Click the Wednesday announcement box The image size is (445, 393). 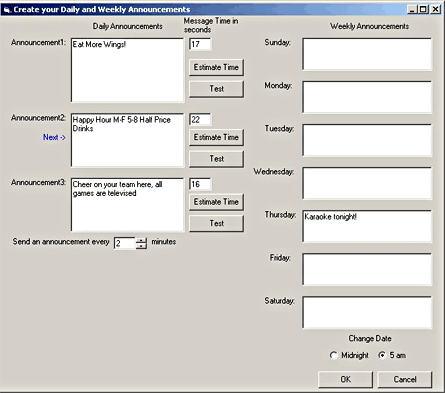coord(367,183)
